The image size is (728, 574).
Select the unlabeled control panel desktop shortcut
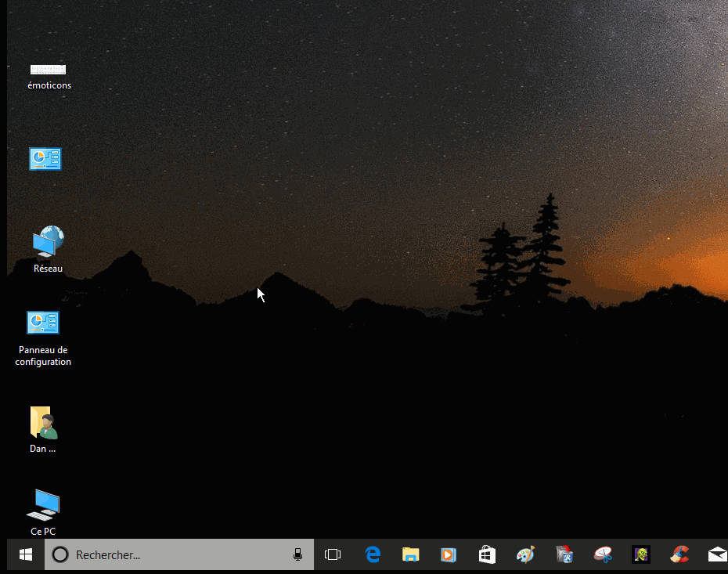[45, 159]
